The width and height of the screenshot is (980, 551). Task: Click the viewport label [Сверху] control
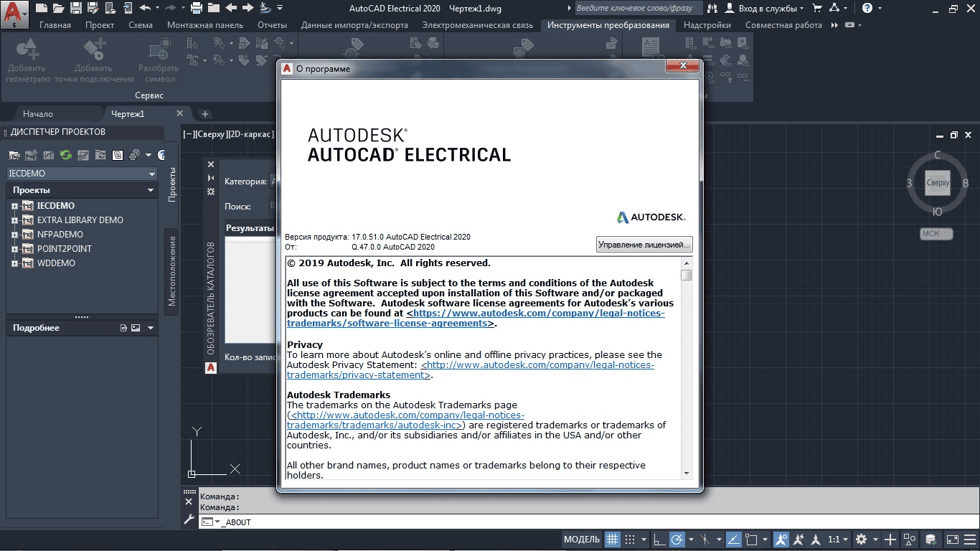coord(212,134)
